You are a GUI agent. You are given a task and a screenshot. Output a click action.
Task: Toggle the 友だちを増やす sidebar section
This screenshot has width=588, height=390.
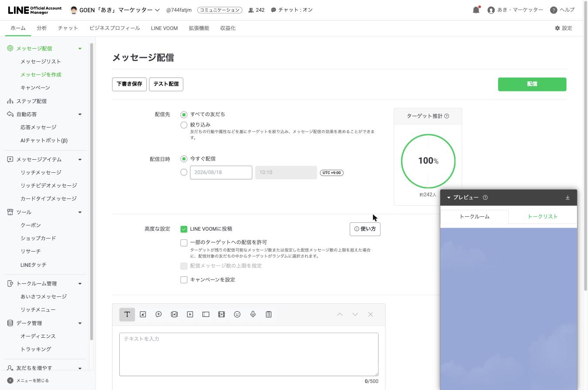coord(80,368)
